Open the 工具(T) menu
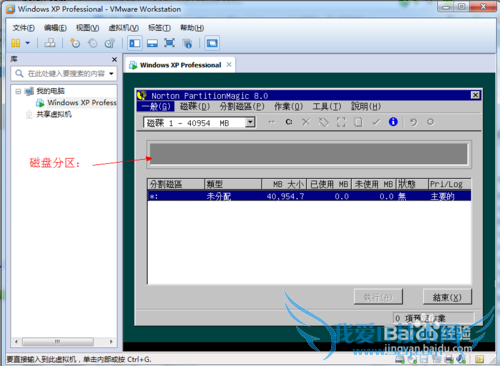The image size is (500, 366). (327, 107)
